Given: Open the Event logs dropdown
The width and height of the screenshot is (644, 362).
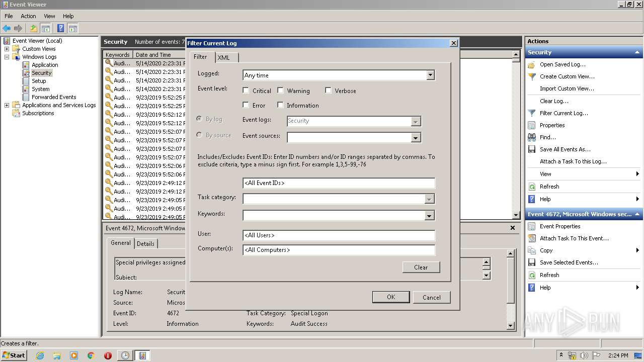Looking at the screenshot, I should (x=416, y=121).
